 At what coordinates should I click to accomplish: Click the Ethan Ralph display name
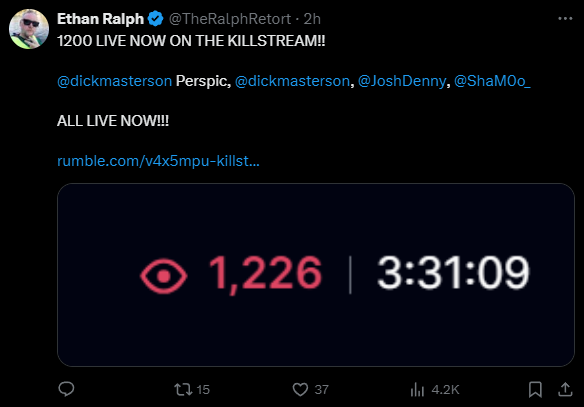point(100,19)
